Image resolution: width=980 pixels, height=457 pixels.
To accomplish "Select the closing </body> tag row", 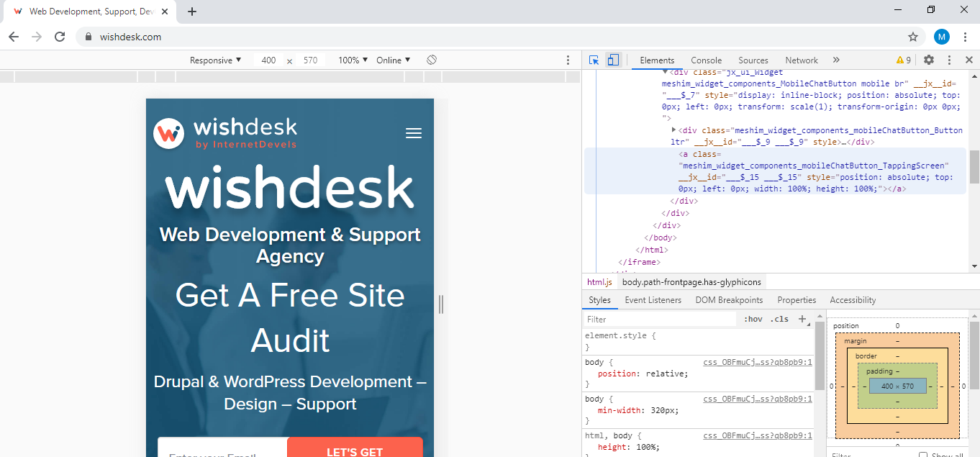I will [x=661, y=237].
